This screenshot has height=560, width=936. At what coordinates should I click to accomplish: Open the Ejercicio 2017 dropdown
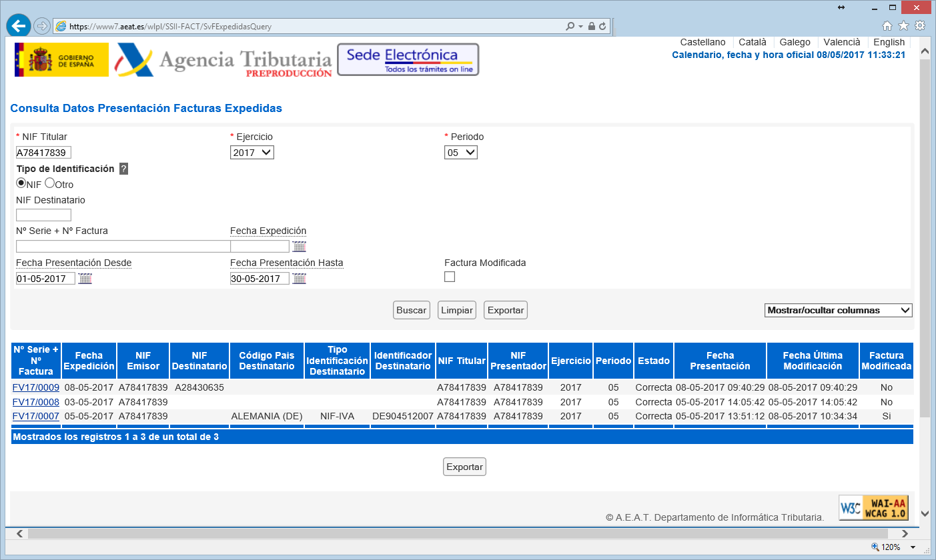(x=252, y=153)
